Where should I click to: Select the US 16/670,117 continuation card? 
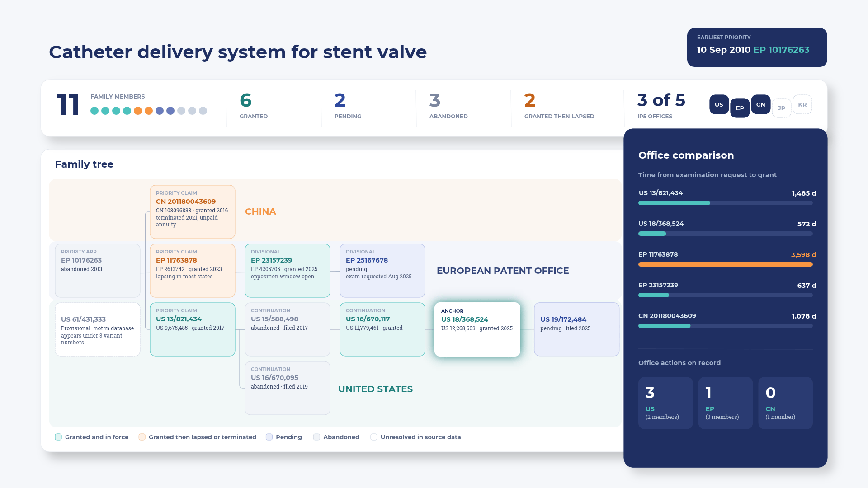(382, 329)
